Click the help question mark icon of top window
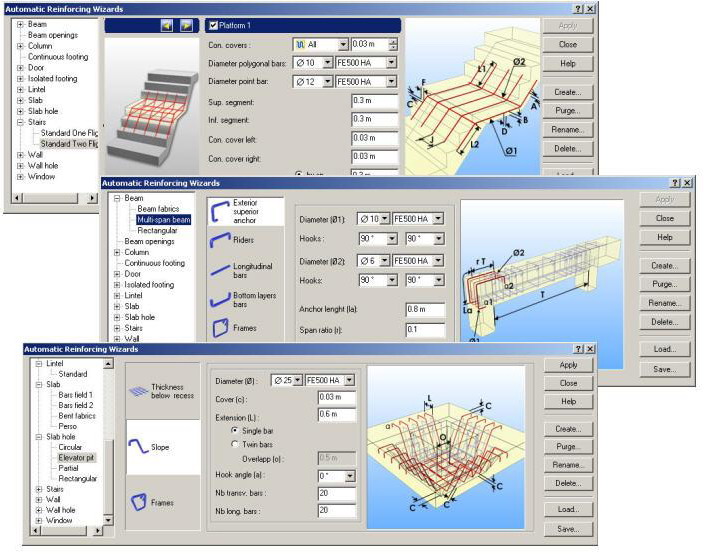The width and height of the screenshot is (704, 556). (579, 9)
